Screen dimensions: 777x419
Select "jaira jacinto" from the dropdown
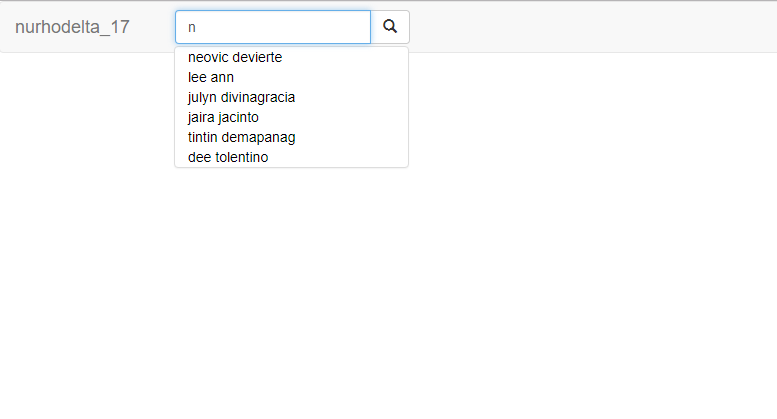click(223, 117)
